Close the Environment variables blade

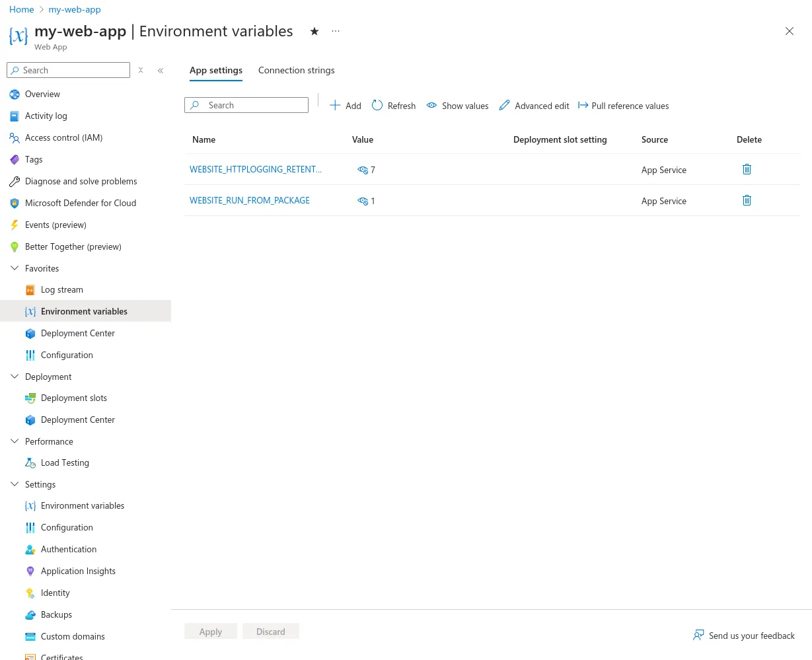click(790, 31)
